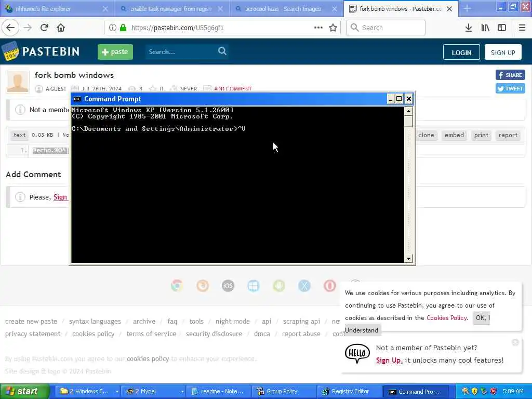The height and width of the screenshot is (399, 532).
Task: Click the Sign link under Add Comment
Action: pos(60,197)
